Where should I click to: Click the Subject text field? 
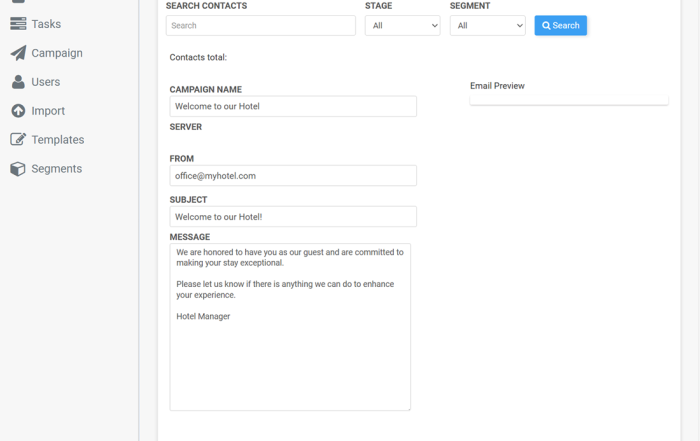[293, 216]
